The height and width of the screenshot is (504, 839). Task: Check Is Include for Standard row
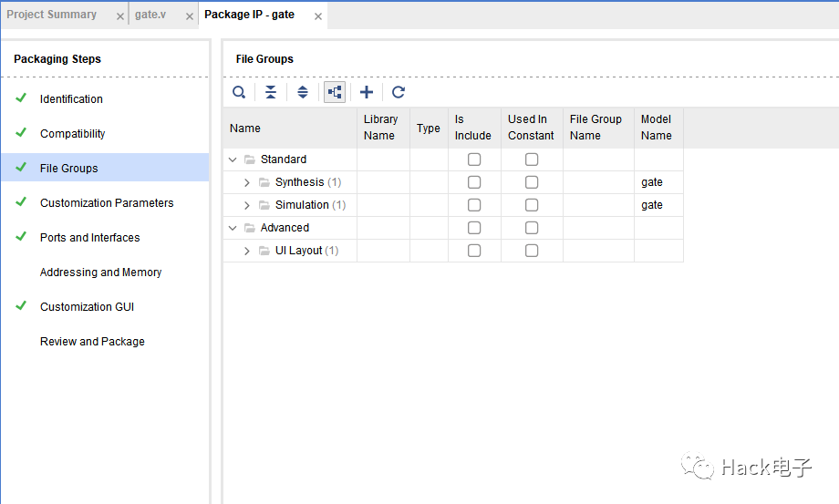pos(474,159)
